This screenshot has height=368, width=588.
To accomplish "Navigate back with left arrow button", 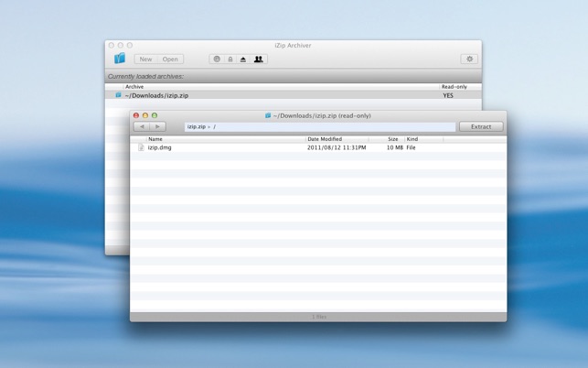I will 142,126.
